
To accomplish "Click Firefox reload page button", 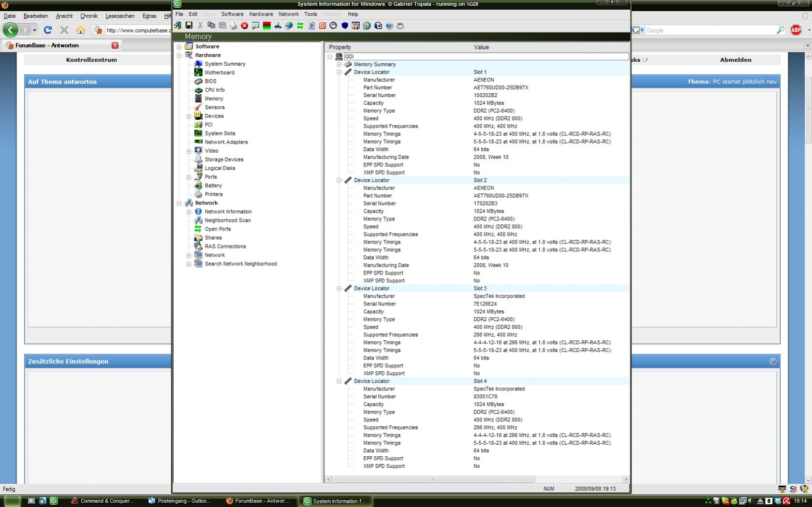I will click(47, 30).
